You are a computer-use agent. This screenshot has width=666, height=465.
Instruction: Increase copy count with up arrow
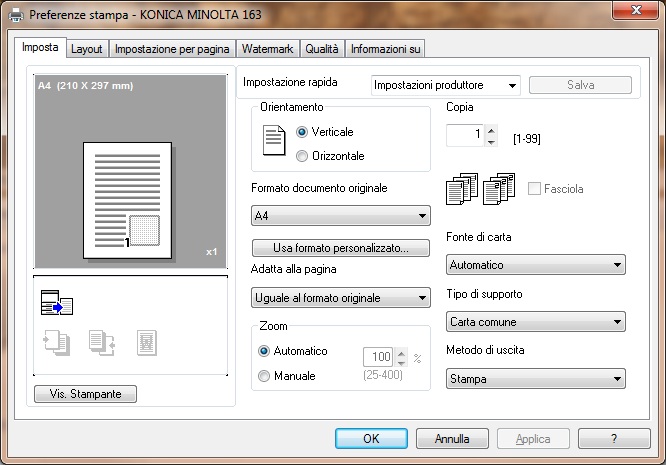(491, 130)
